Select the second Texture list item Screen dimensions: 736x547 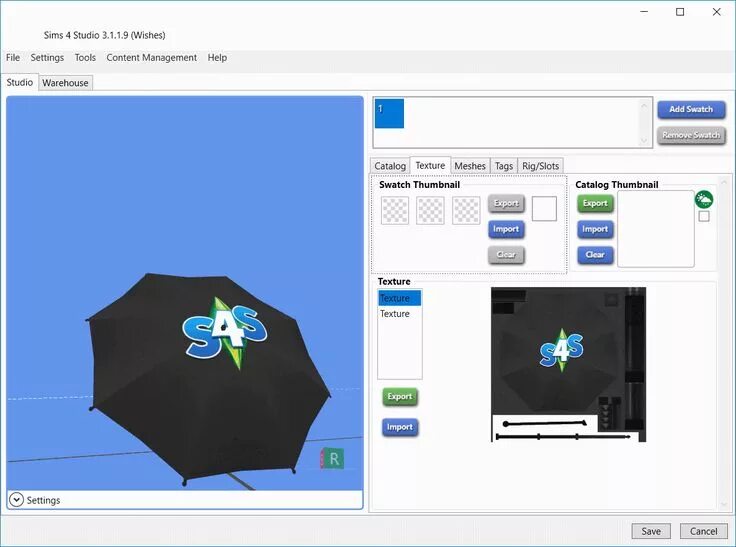click(x=399, y=314)
